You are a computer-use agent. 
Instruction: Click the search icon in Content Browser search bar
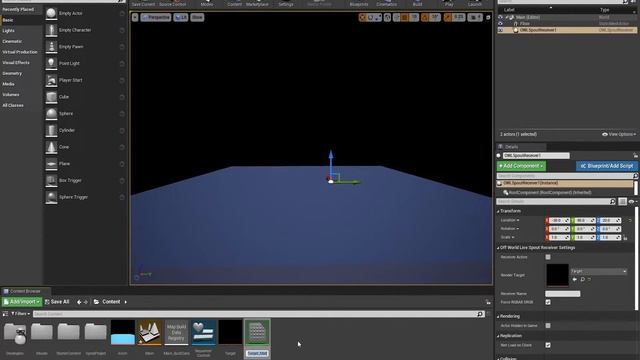coord(480,314)
